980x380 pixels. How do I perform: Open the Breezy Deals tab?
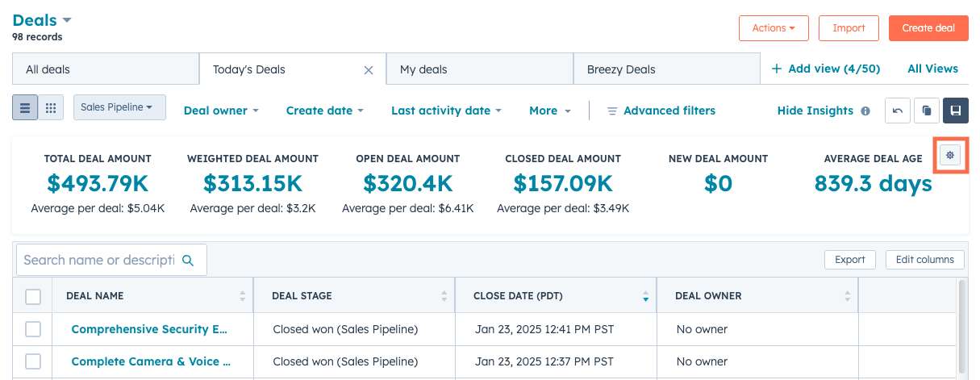[x=666, y=69]
